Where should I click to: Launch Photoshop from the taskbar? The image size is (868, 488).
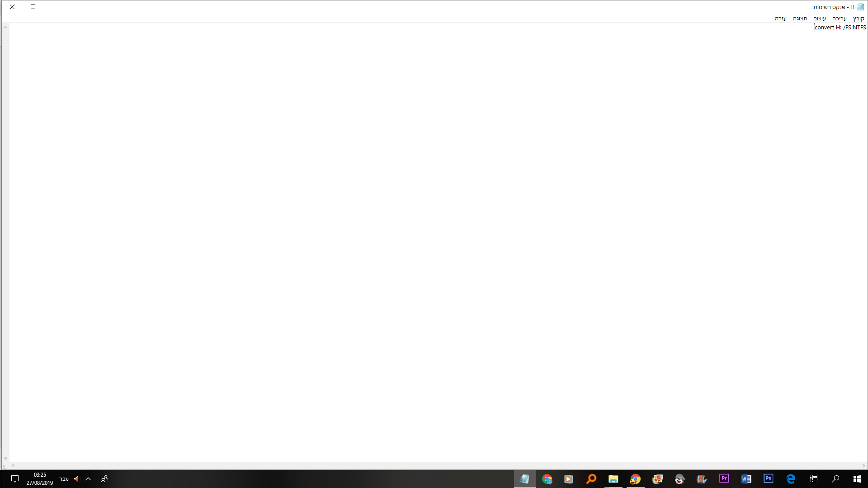(x=768, y=479)
